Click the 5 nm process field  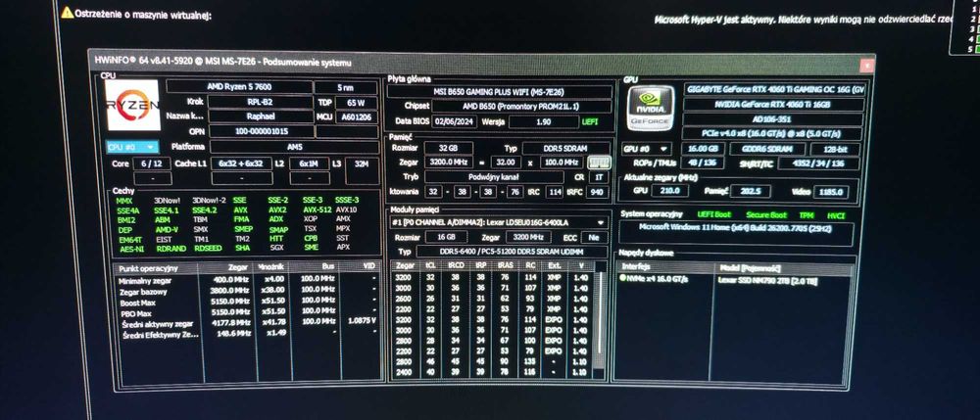point(344,87)
